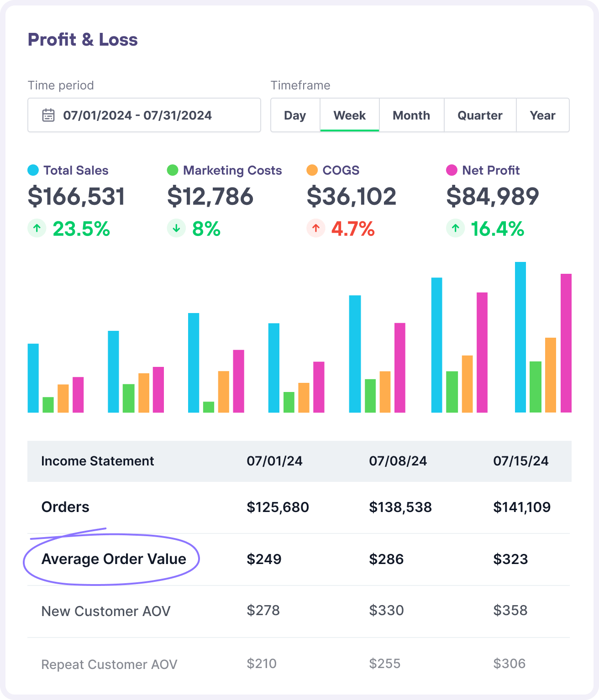This screenshot has width=599, height=700.
Task: Click the down arrow icon beside 8%
Action: point(176,228)
